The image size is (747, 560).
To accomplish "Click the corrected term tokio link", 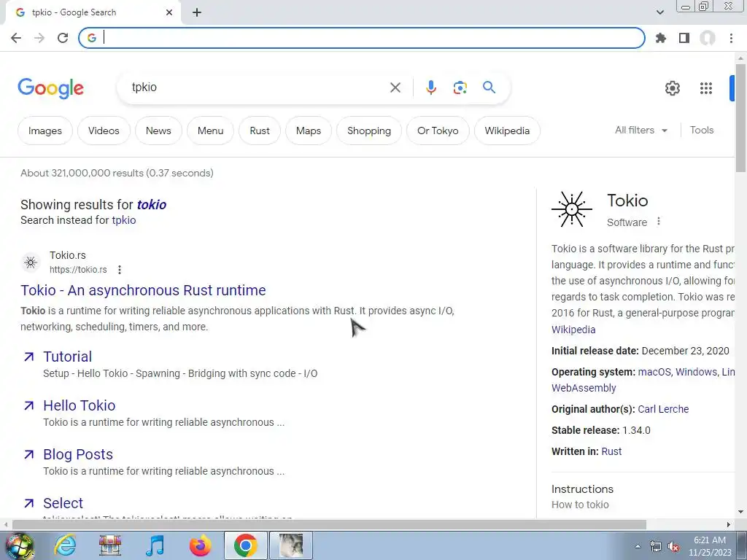I will (152, 204).
